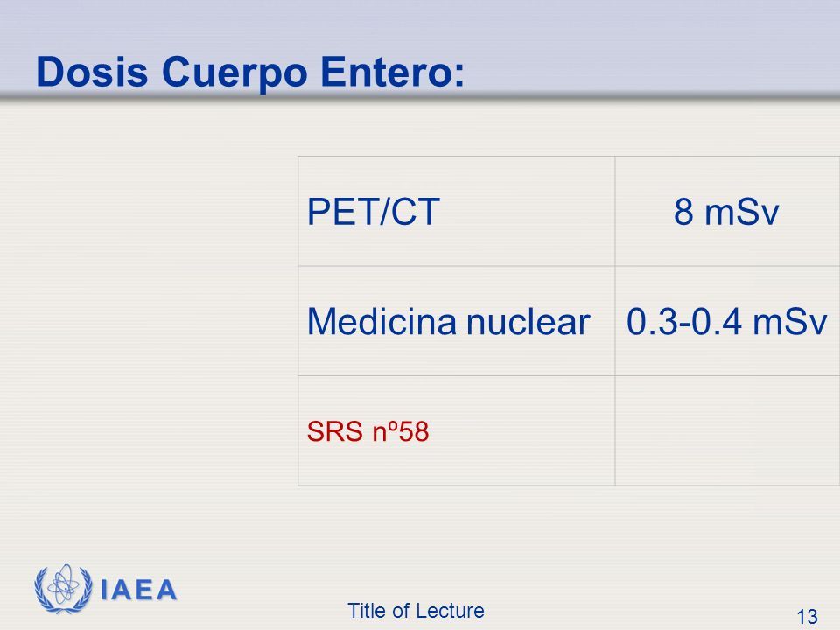Screen dimensions: 840x630
Task: Click the IAEA logo text
Action: tap(139, 591)
